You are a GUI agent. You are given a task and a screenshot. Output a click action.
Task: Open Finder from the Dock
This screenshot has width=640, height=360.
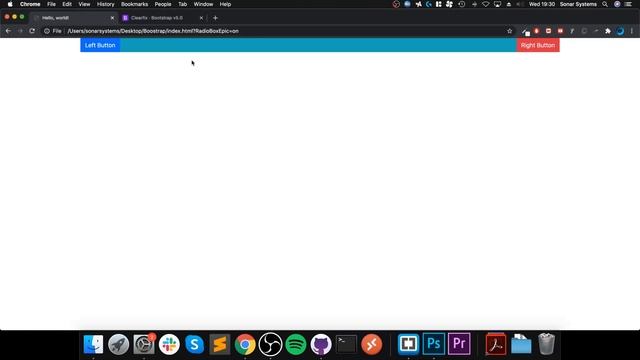[93, 344]
